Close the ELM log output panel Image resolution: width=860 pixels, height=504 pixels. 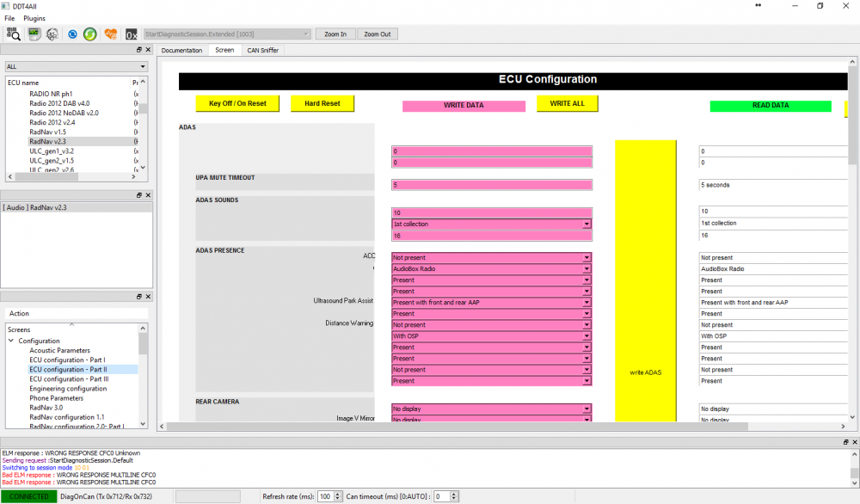(x=855, y=442)
